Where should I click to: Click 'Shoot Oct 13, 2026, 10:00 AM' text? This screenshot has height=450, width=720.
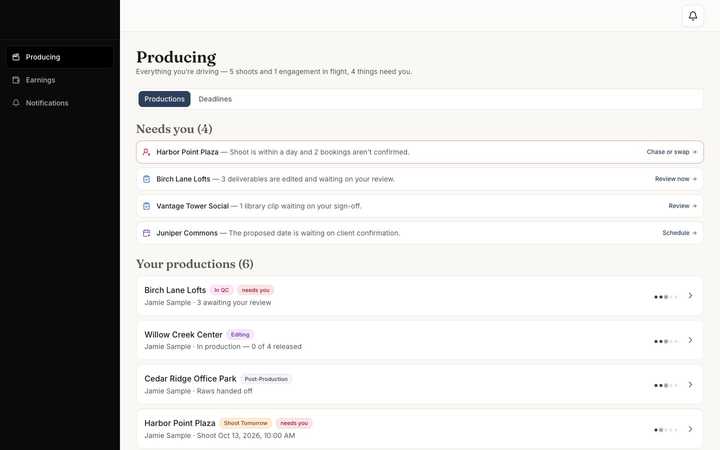click(x=246, y=436)
